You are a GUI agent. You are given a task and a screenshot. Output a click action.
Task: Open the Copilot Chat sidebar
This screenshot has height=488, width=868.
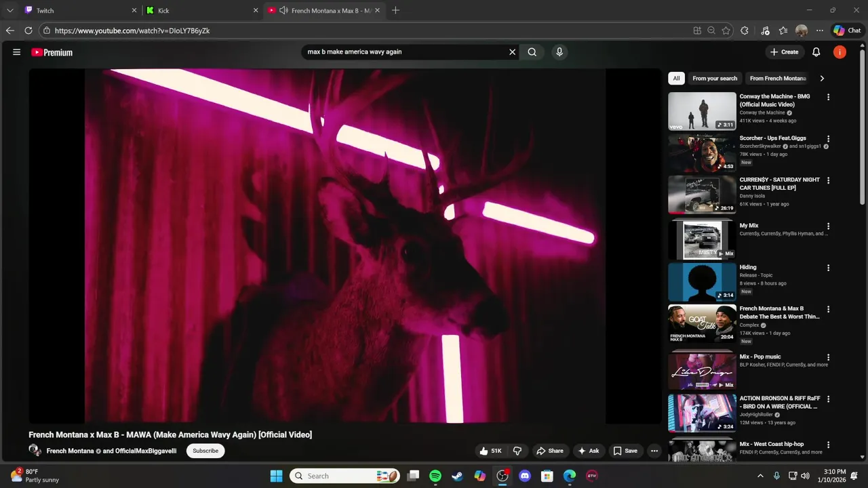coord(847,30)
